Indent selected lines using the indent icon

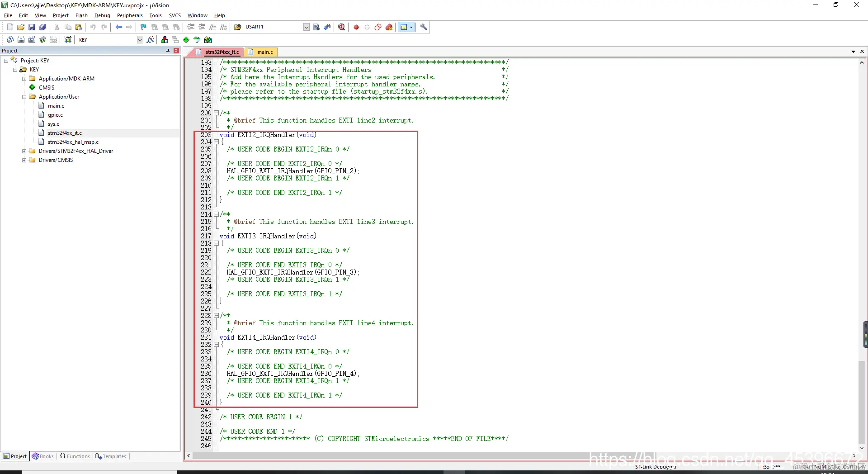[191, 27]
